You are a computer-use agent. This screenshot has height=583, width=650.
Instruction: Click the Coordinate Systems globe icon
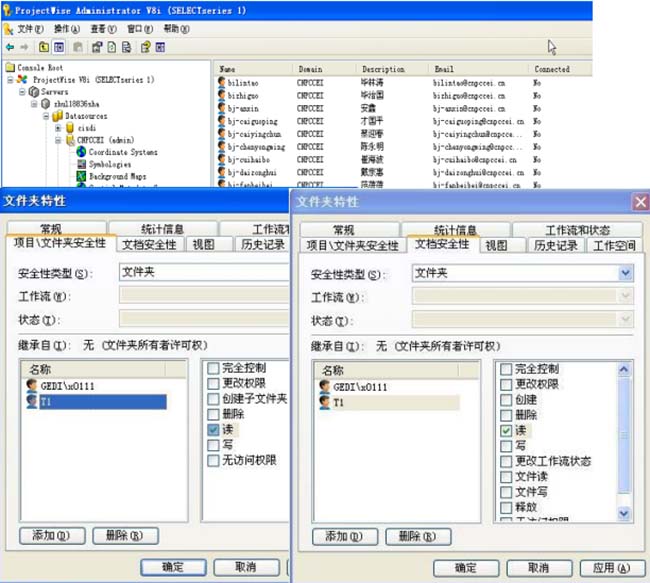tap(81, 152)
